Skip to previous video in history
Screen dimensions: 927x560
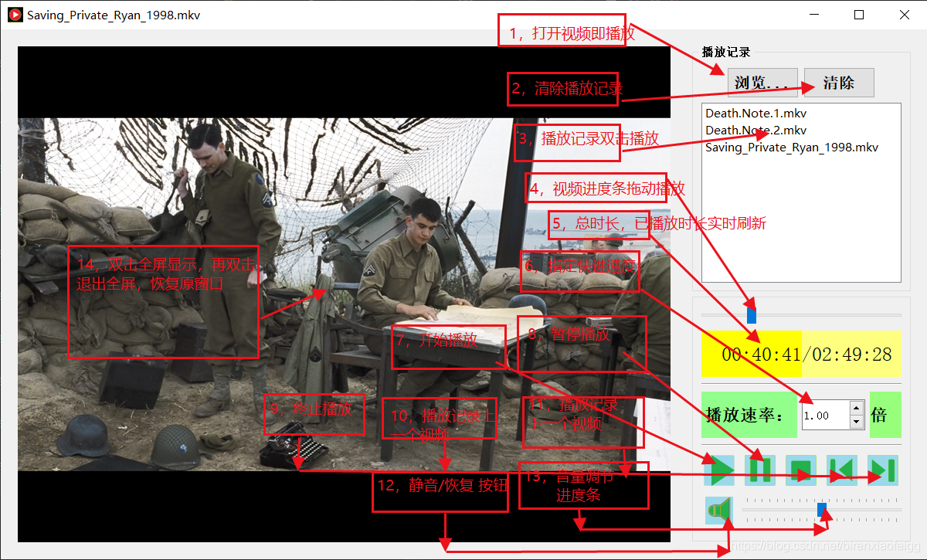[x=842, y=470]
